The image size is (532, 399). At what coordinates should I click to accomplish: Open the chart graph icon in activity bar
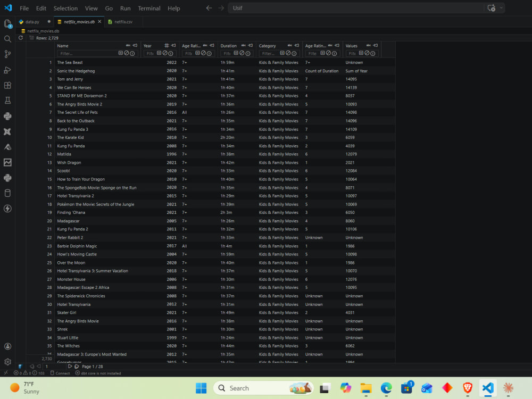click(x=7, y=162)
